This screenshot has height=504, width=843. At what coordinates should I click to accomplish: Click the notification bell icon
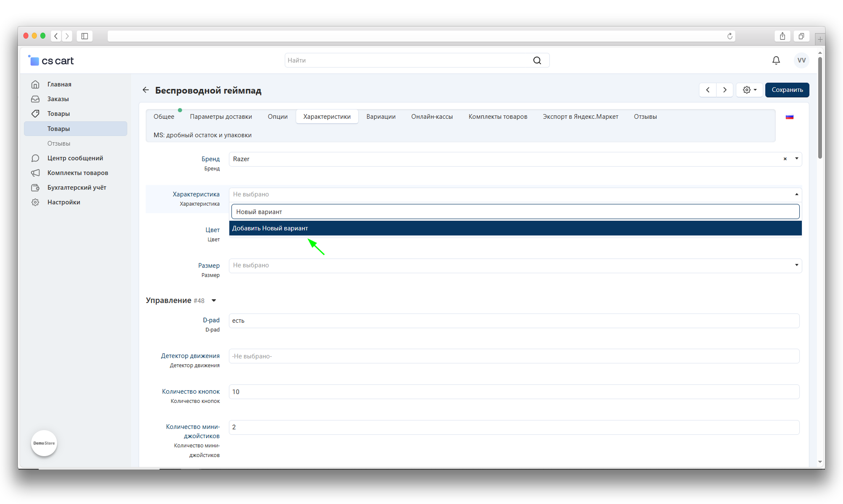[776, 60]
